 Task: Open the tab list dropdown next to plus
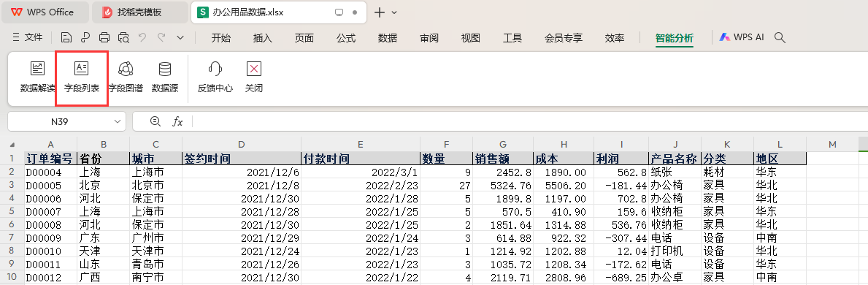click(x=394, y=12)
